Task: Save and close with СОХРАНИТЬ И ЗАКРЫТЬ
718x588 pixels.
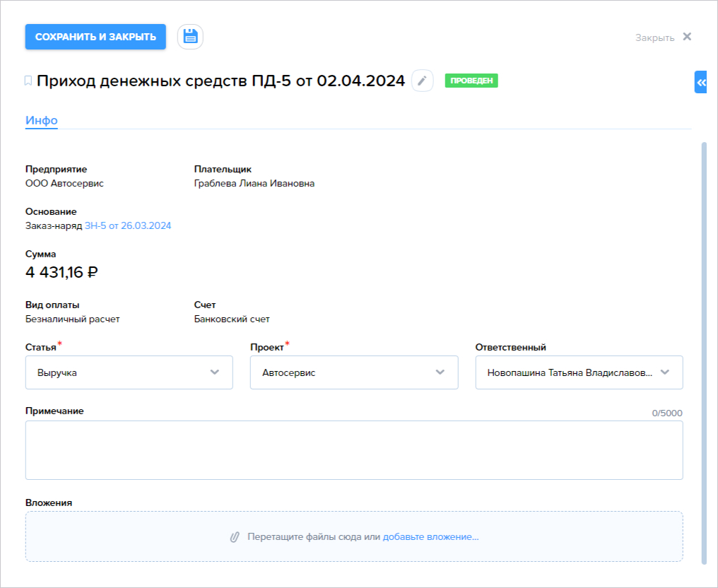Action: point(95,37)
